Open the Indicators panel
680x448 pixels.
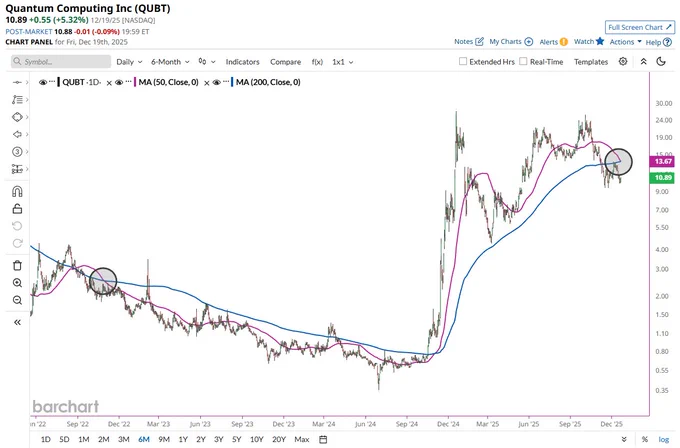click(x=242, y=62)
